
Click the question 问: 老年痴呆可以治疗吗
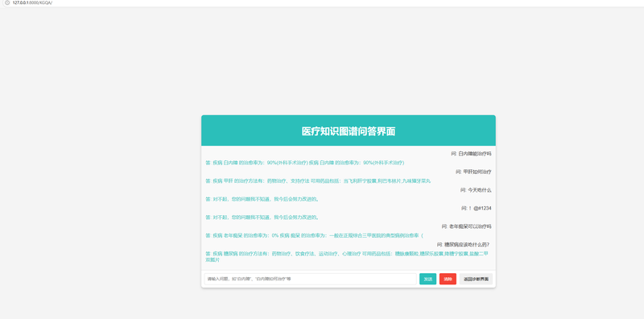467,226
